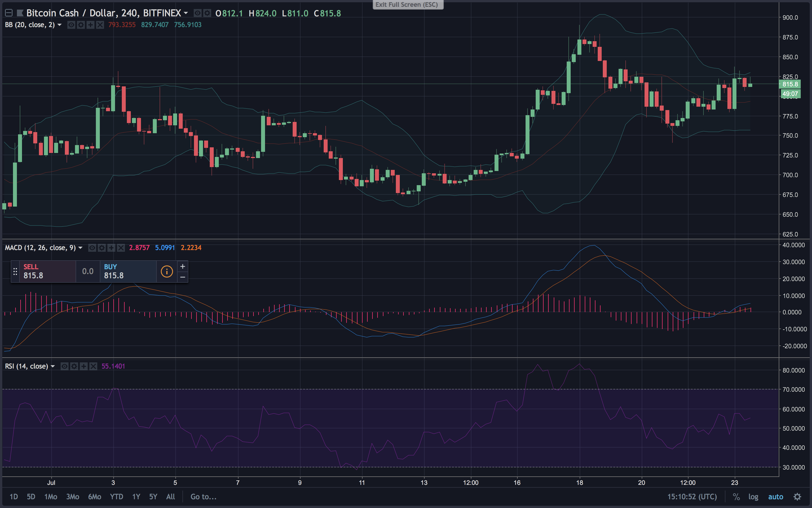Toggle percent scale with % button
The image size is (812, 508).
click(736, 497)
